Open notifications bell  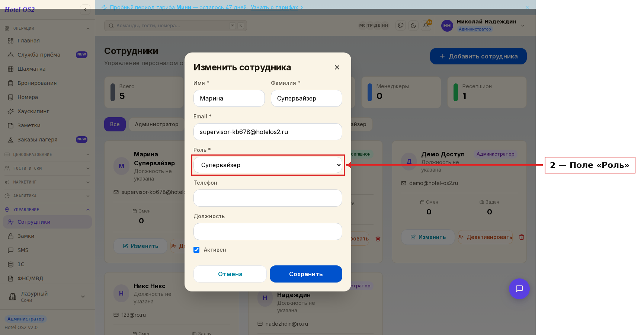[426, 25]
